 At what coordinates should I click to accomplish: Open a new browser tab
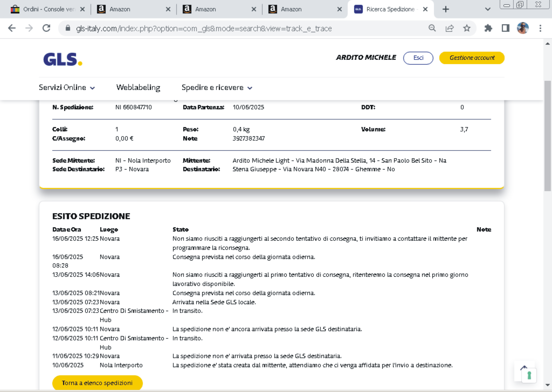click(x=446, y=9)
